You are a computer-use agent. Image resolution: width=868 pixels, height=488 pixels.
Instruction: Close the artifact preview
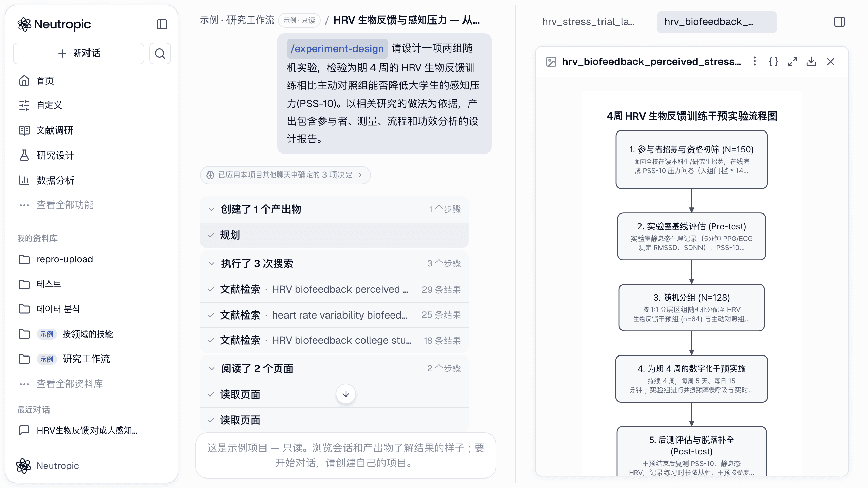(x=830, y=61)
